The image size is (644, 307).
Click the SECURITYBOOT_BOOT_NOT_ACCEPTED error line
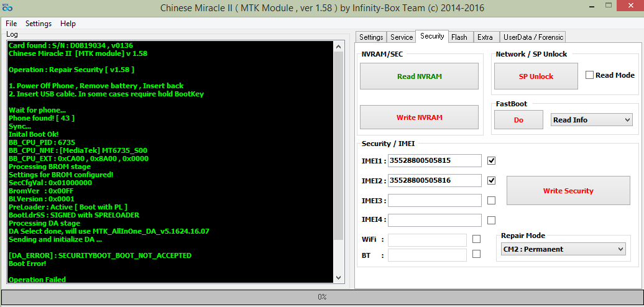tap(100, 255)
